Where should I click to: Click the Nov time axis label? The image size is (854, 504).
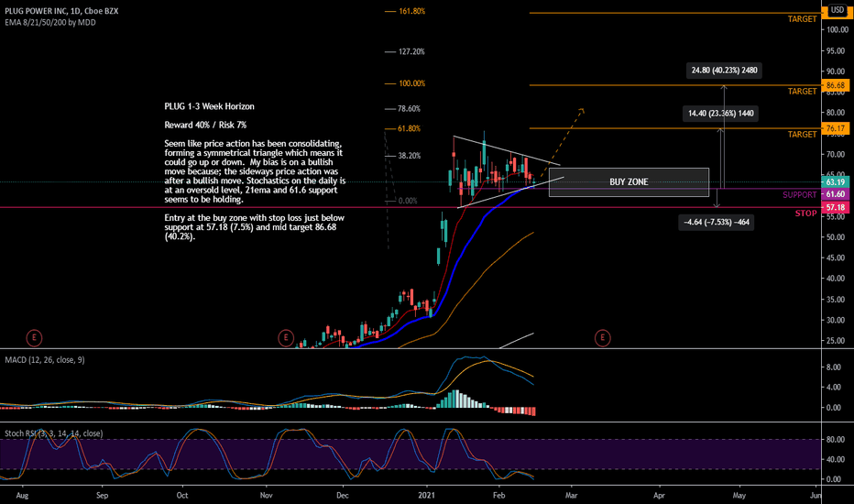(266, 495)
